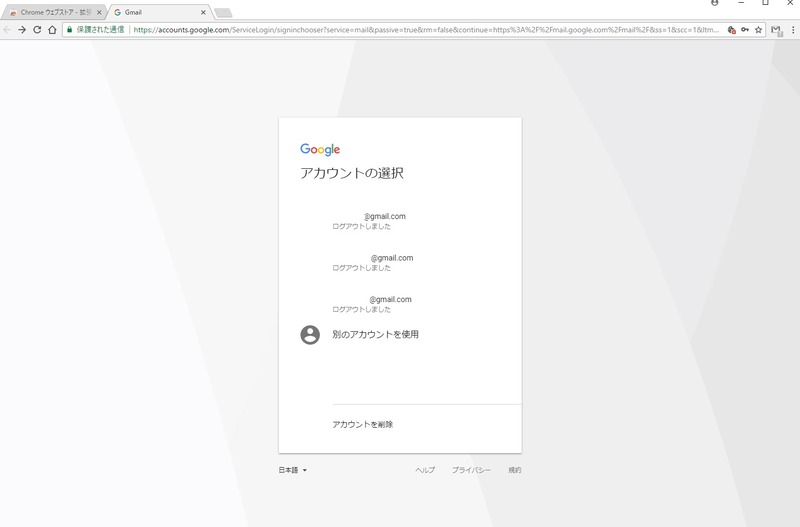The width and height of the screenshot is (800, 527).
Task: Click アカウントを削除 link
Action: (x=363, y=424)
